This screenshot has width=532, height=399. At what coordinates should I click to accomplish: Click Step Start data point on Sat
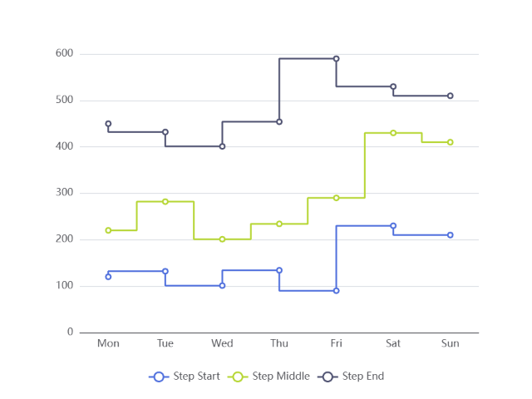[393, 226]
